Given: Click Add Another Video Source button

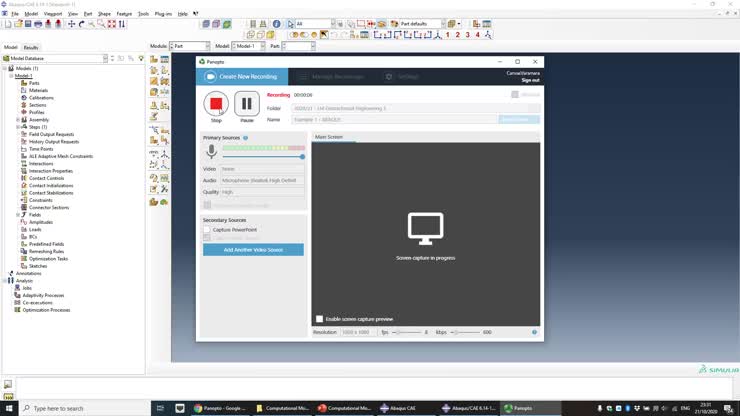Looking at the screenshot, I should point(253,249).
